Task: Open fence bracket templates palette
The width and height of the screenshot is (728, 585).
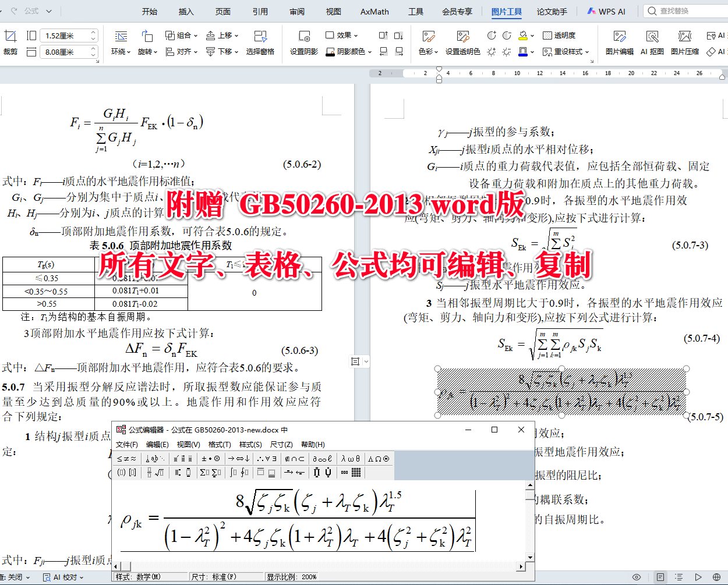Action: pyautogui.click(x=126, y=473)
